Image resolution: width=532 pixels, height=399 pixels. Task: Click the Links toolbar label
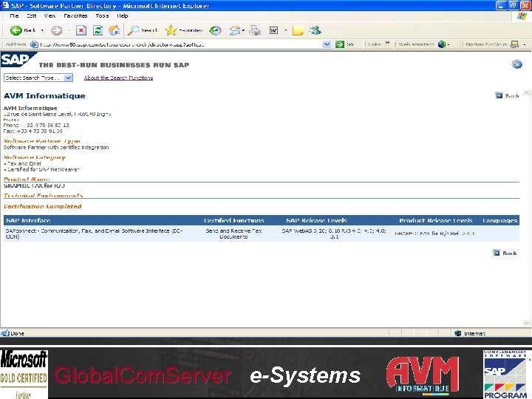coord(375,44)
